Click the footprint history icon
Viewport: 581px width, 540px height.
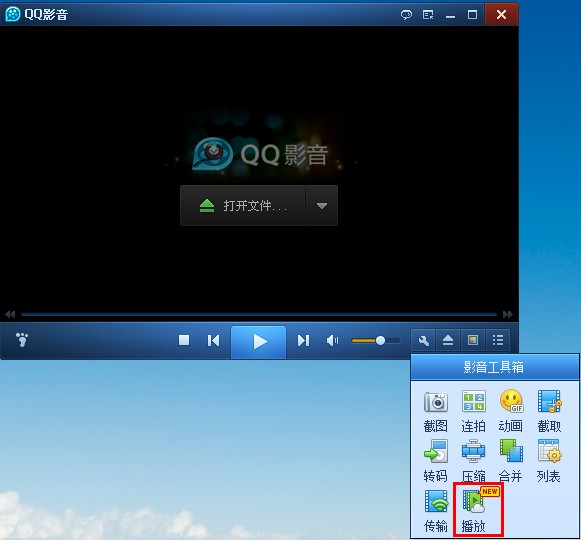pos(22,339)
